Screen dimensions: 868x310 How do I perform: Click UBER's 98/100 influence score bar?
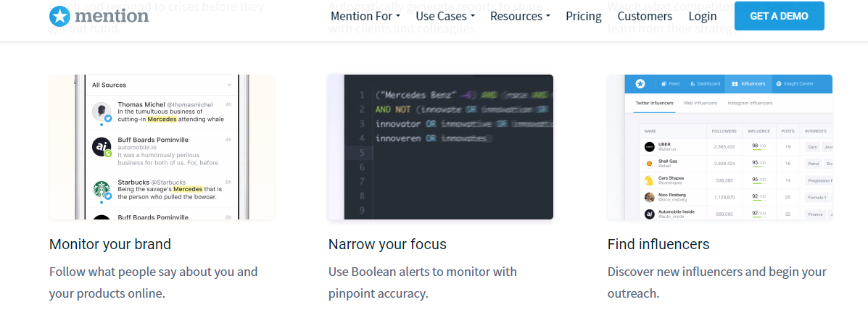point(759,147)
